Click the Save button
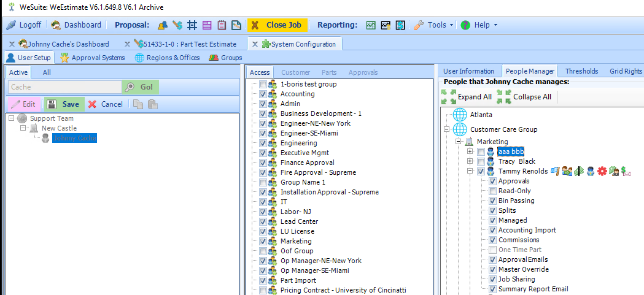Viewport: 644px width, 295px height. [64, 104]
